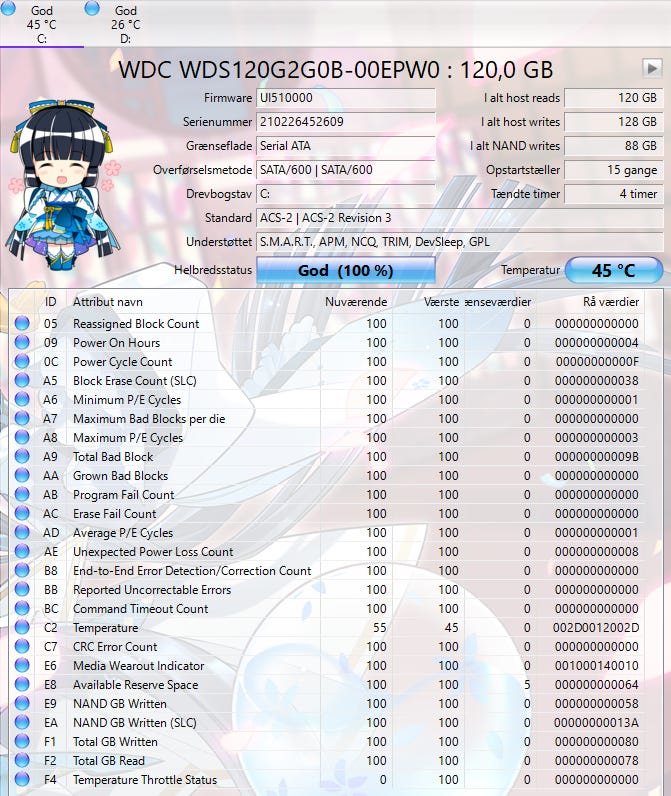Viewport: 671px width, 796px height.
Task: Click the drive letter field showing C:
Action: pyautogui.click(x=346, y=194)
